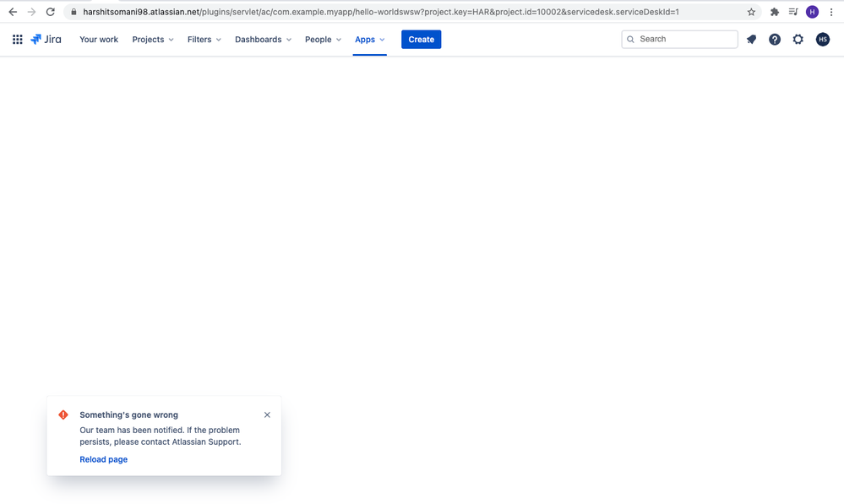Open Jira settings gear
This screenshot has height=504, width=844.
[x=798, y=40]
